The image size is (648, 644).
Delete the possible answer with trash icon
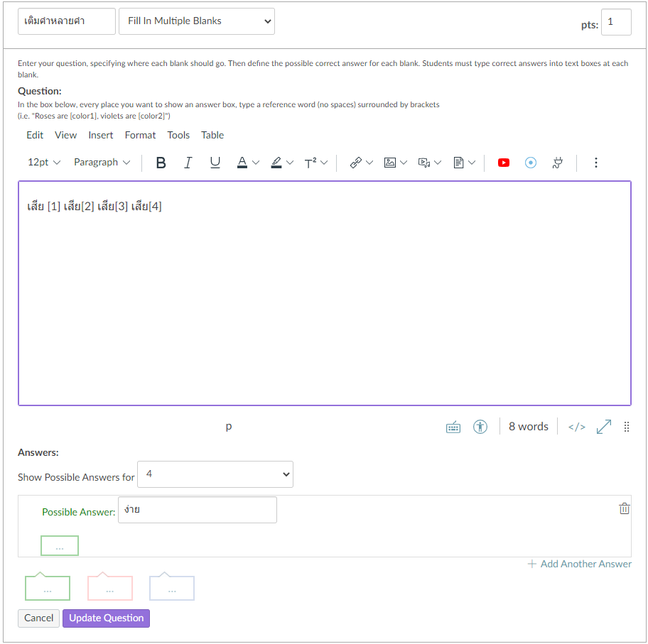coord(625,508)
